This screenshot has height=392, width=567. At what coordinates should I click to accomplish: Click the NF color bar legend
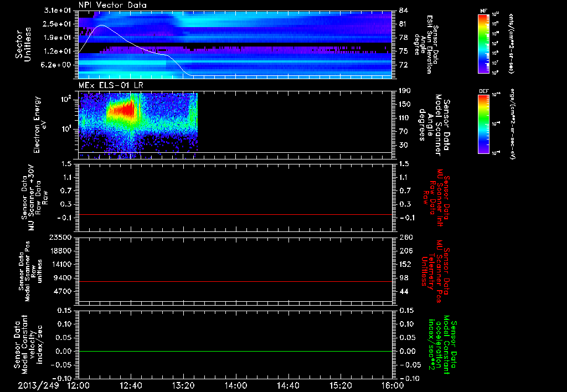point(483,43)
